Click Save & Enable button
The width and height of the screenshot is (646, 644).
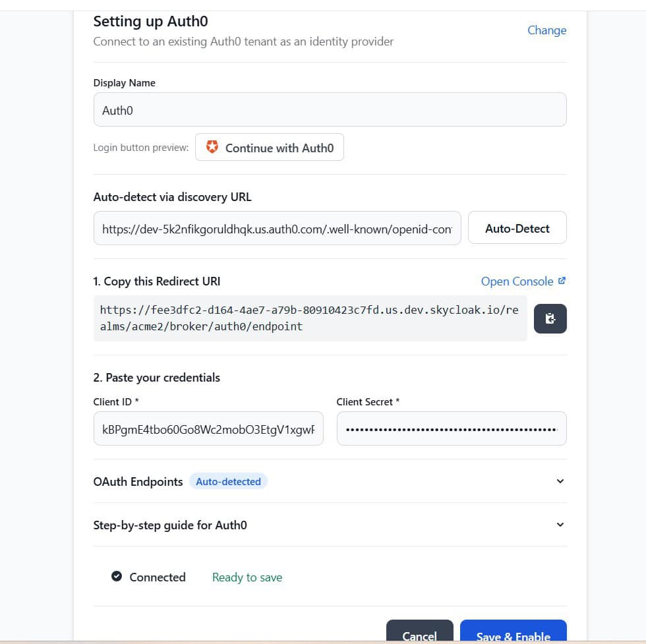pyautogui.click(x=513, y=635)
